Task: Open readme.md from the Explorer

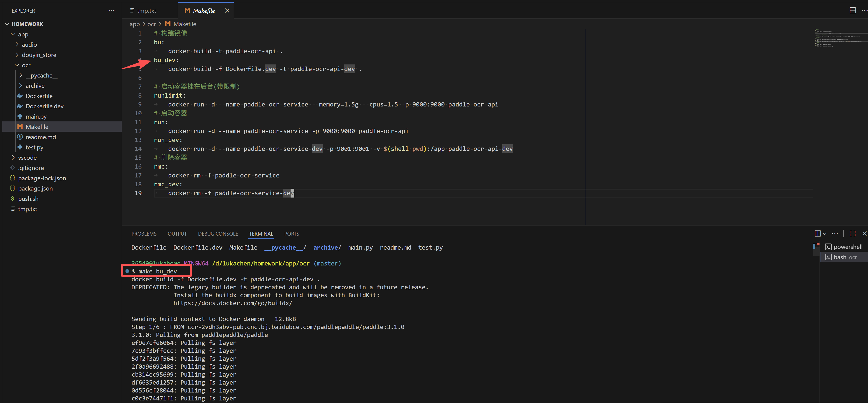Action: click(x=41, y=137)
